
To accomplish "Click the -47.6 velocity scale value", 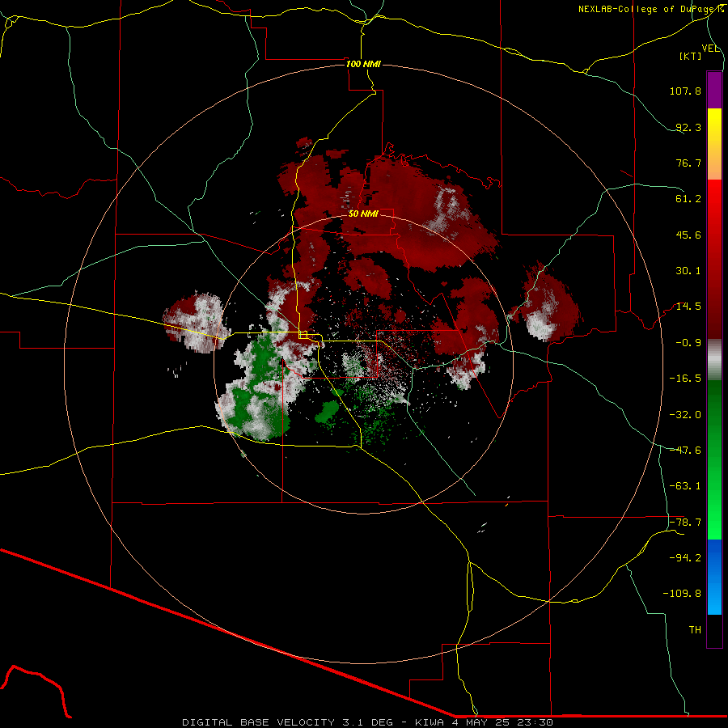I will [685, 451].
